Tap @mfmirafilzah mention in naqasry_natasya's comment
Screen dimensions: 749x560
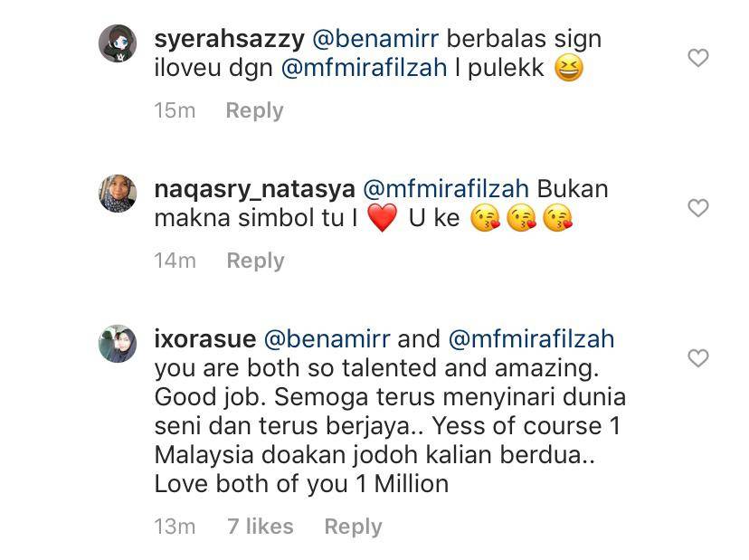pyautogui.click(x=446, y=189)
